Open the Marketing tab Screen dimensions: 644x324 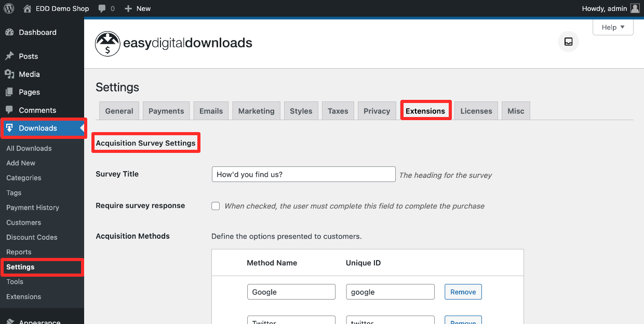tap(256, 111)
